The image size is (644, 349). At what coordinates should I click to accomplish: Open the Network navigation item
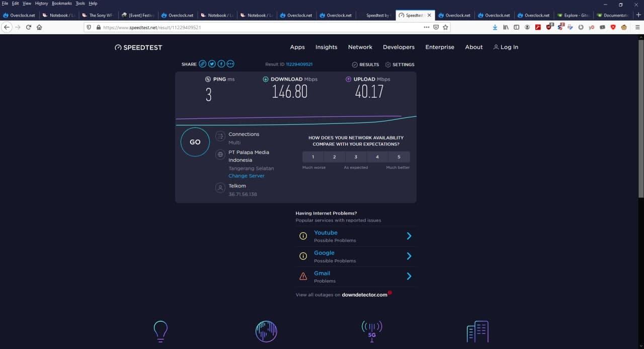pos(360,47)
